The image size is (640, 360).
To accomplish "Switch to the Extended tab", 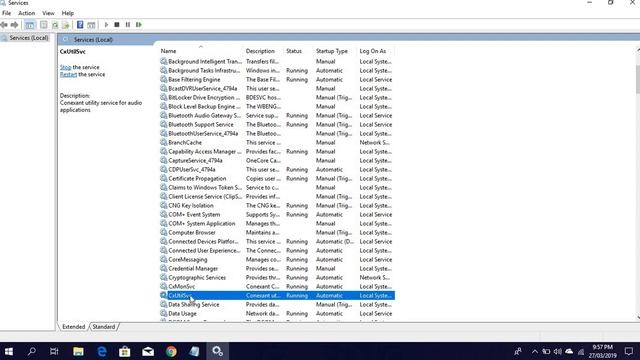I will [73, 327].
